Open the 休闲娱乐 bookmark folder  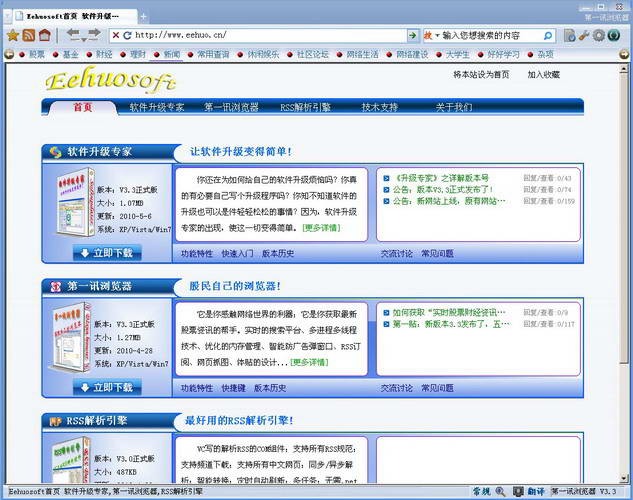tap(258, 54)
